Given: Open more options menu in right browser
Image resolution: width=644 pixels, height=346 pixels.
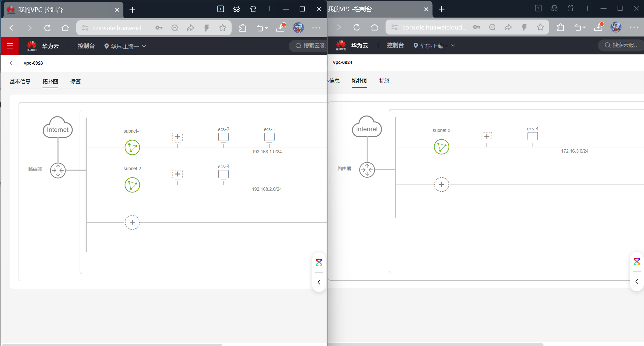Looking at the screenshot, I should pyautogui.click(x=634, y=27).
